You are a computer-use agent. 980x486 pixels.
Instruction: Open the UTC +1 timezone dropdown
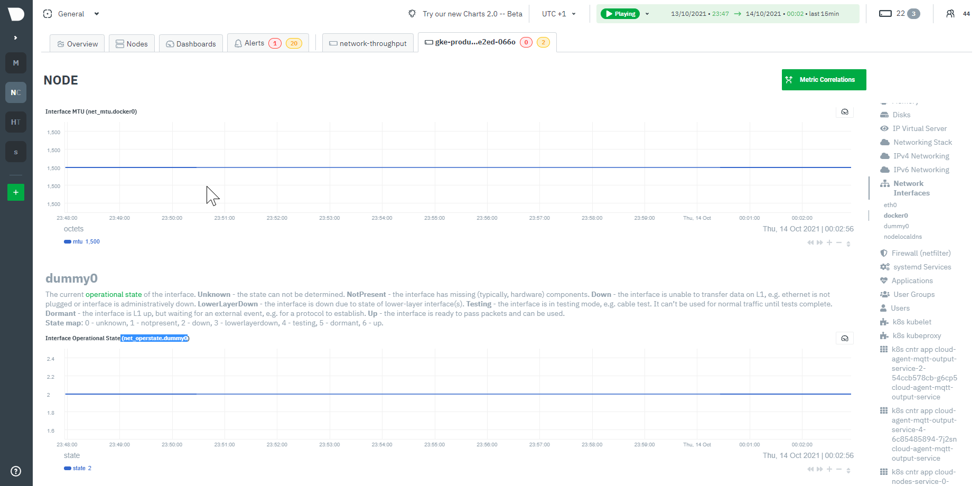tap(557, 14)
